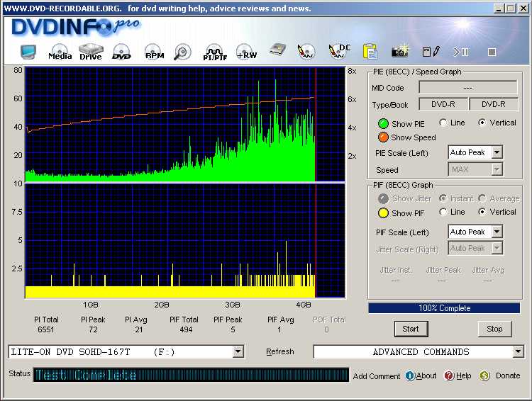The height and width of the screenshot is (401, 532).
Task: Click the notepad and pencil icon
Action: pos(431,52)
